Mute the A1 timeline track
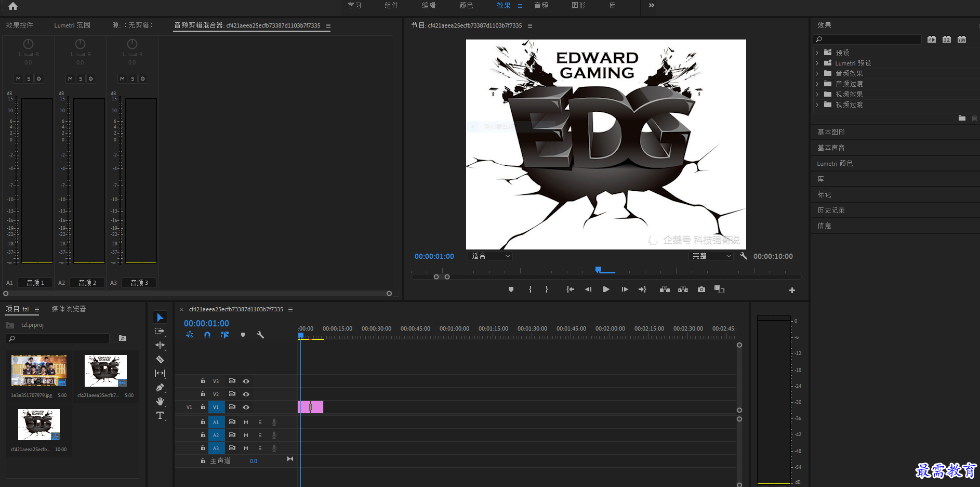Screen dimensions: 980x487 246,422
